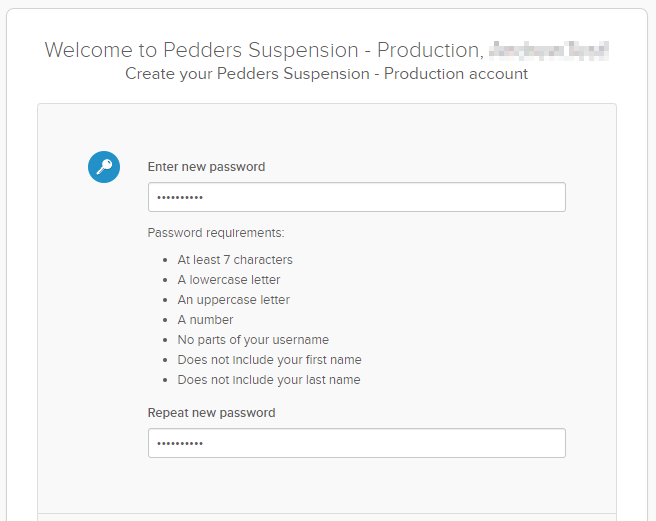Click the "Create your Pedders Suspension" subheading
Image resolution: width=656 pixels, height=521 pixels.
(x=327, y=74)
